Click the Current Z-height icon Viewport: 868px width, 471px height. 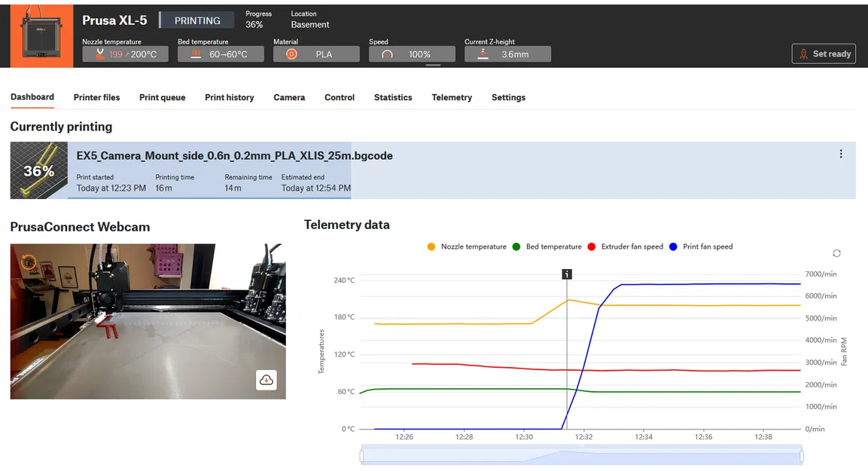click(481, 54)
